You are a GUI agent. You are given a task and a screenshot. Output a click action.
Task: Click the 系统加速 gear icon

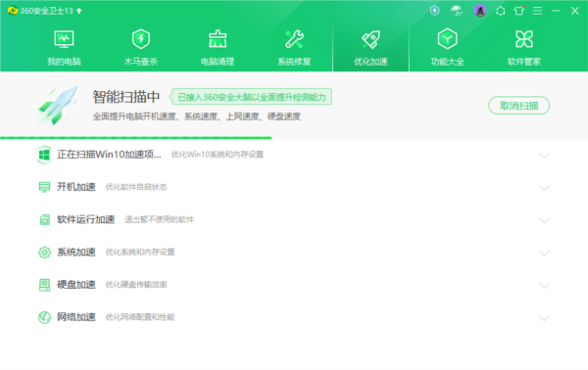(44, 252)
